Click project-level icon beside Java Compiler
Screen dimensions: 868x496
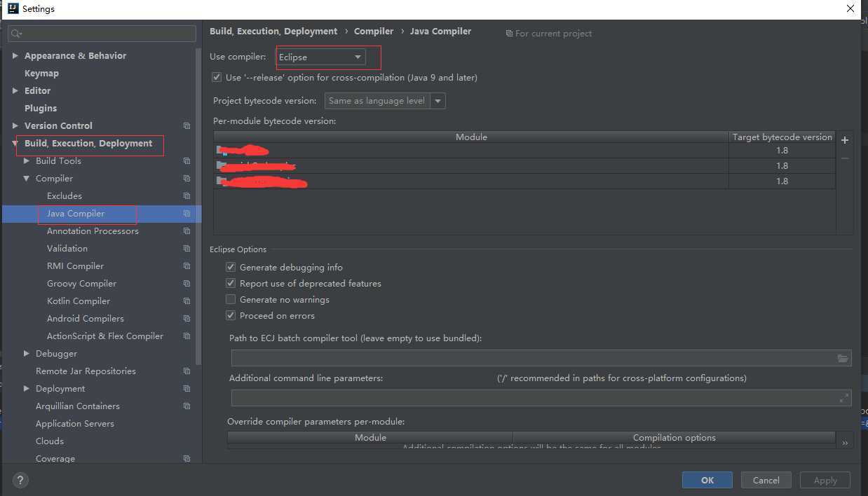(x=187, y=214)
